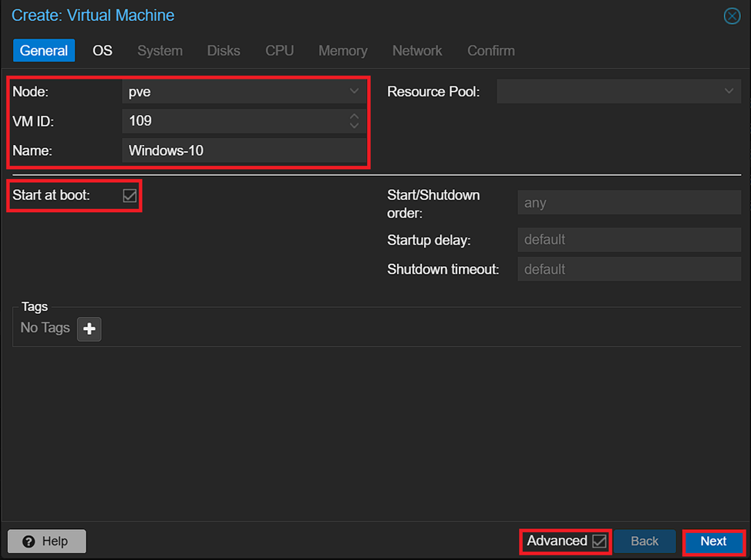Go to the Disks tab
This screenshot has height=560, width=751.
(224, 51)
